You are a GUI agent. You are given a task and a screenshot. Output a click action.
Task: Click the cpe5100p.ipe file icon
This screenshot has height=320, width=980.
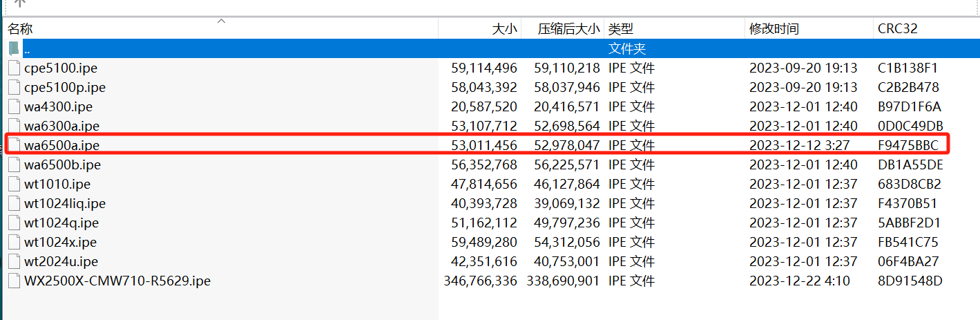tap(14, 88)
